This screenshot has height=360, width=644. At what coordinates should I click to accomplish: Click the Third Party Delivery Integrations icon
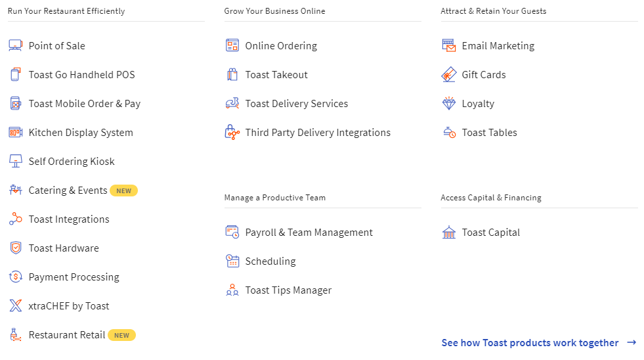(x=232, y=132)
